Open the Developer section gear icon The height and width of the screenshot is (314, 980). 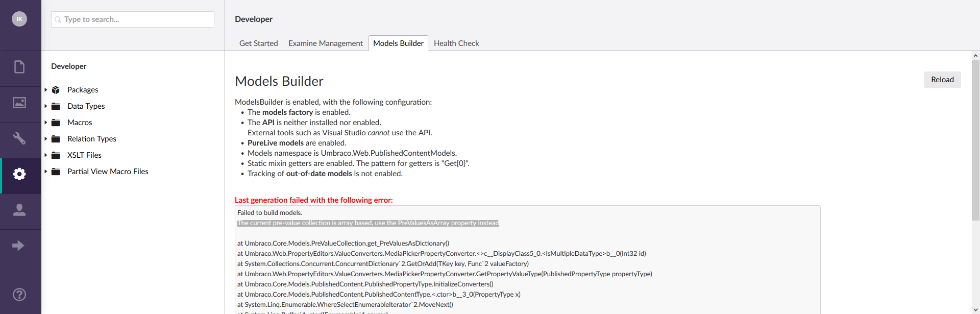(x=19, y=174)
